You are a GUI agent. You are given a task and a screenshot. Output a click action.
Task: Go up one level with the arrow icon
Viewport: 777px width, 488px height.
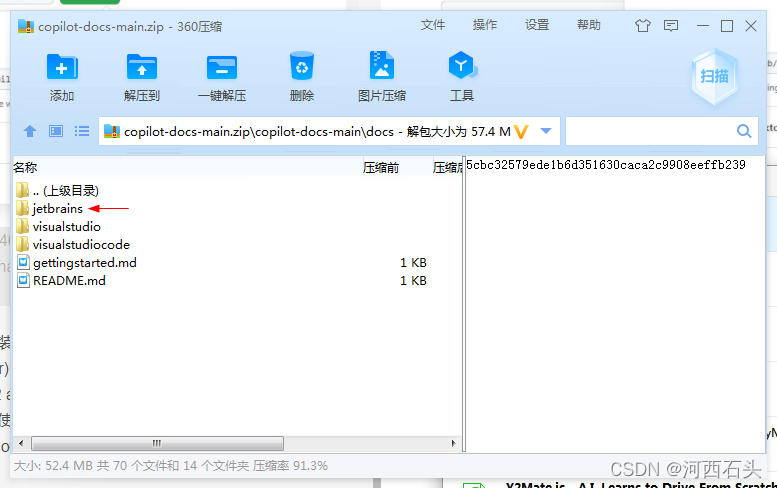pos(30,131)
